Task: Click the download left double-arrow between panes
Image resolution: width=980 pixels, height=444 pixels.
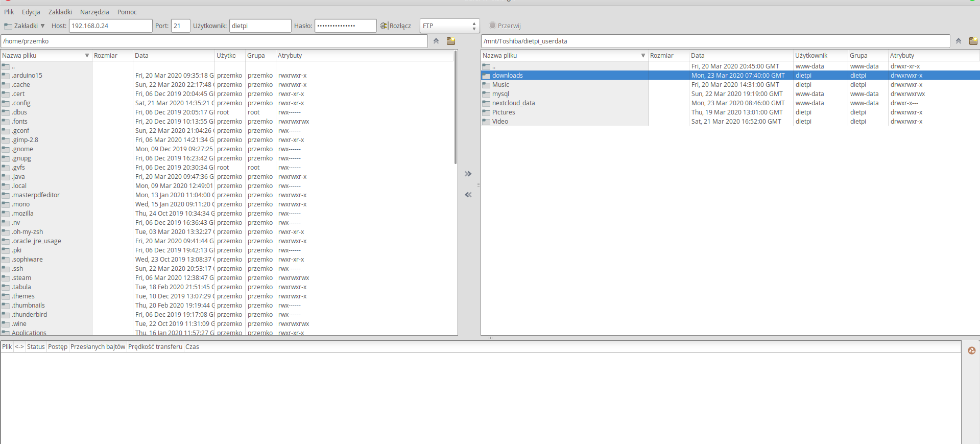Action: pos(468,195)
